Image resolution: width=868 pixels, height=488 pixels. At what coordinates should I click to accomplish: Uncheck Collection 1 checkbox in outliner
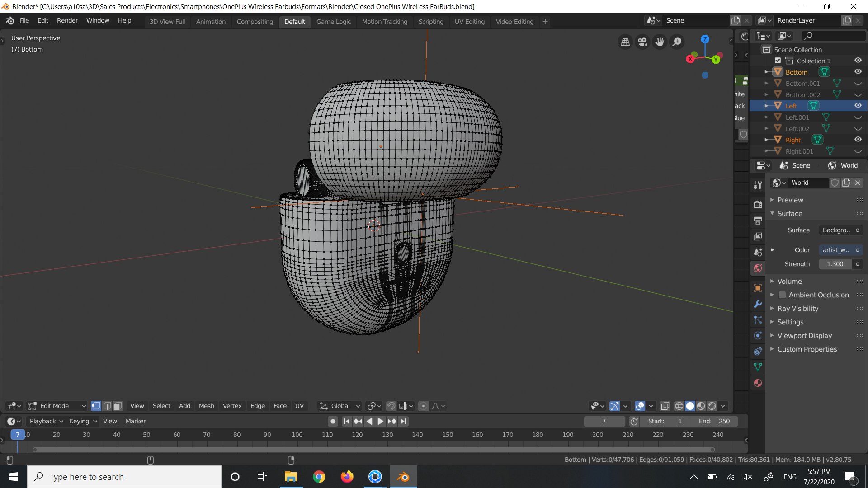click(x=778, y=61)
